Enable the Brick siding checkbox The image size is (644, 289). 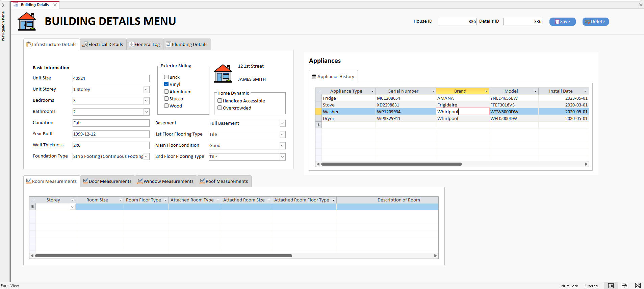pos(166,77)
